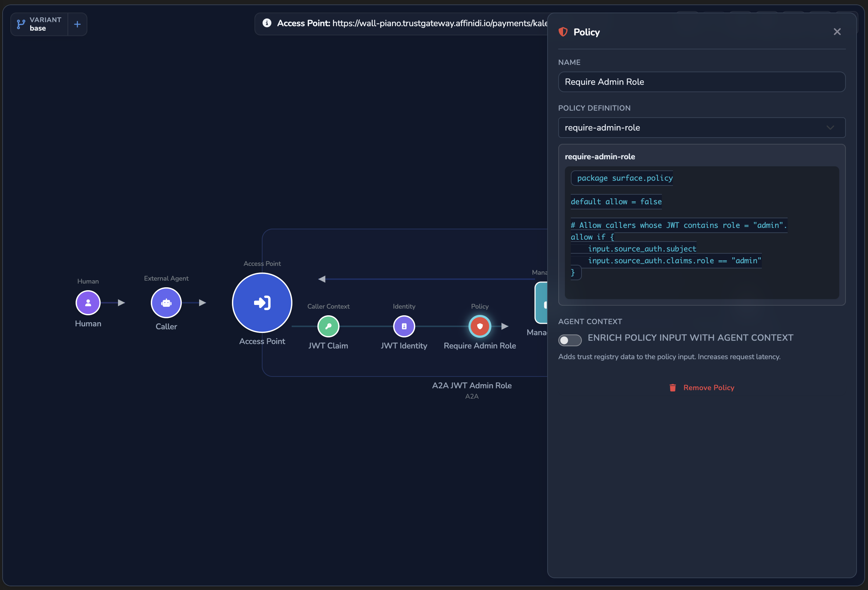868x590 pixels.
Task: Click the 'Require Admin Role' node label
Action: click(x=480, y=346)
